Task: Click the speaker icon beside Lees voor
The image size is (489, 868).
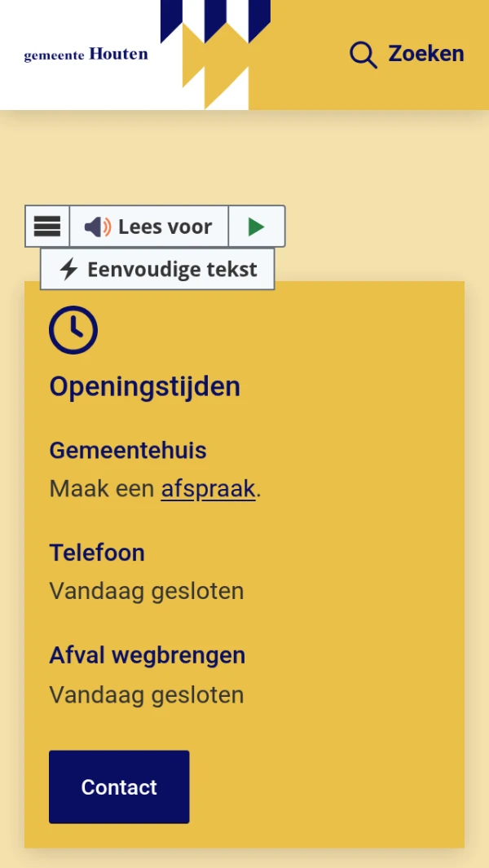Action: point(98,227)
